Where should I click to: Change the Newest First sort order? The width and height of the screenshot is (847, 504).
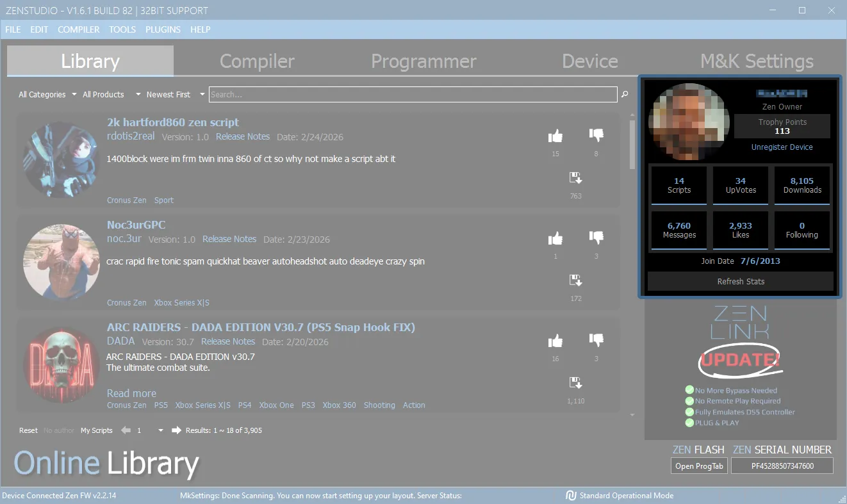[x=175, y=94]
